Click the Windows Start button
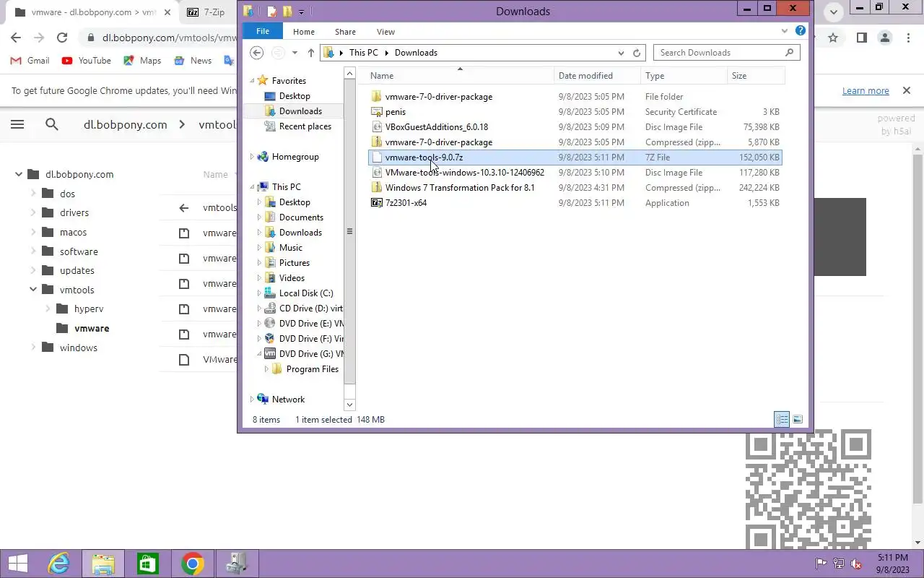This screenshot has height=578, width=924. pyautogui.click(x=17, y=564)
